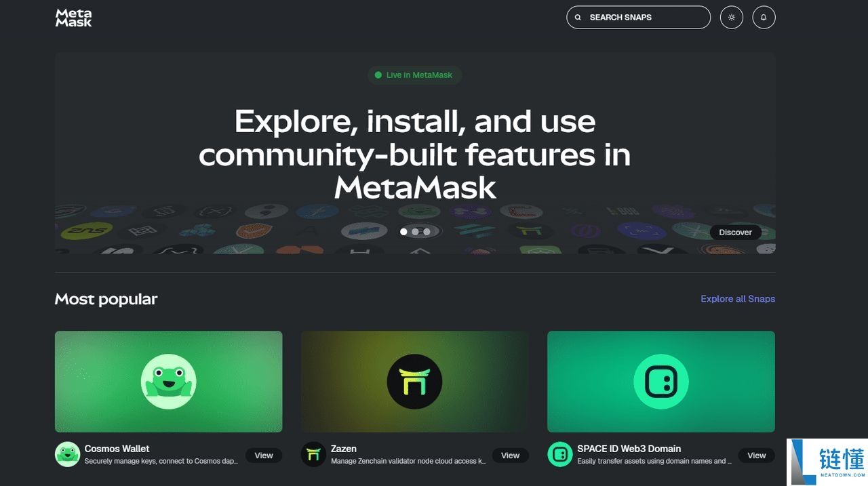The height and width of the screenshot is (486, 868).
Task: Open the Zazen title
Action: [344, 449]
